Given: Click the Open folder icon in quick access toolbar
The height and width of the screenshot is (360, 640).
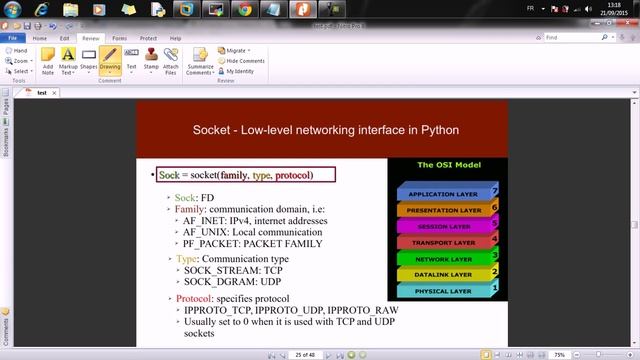Looking at the screenshot, I should point(16,26).
